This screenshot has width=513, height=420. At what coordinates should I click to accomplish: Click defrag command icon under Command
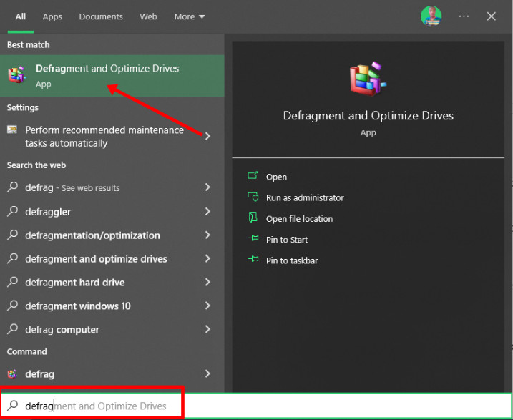12,374
